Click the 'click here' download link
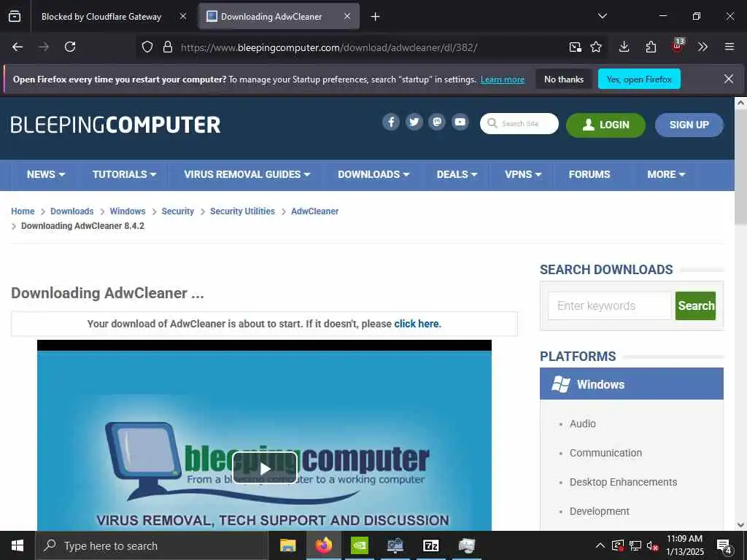Viewport: 747px width, 560px height. coord(416,324)
